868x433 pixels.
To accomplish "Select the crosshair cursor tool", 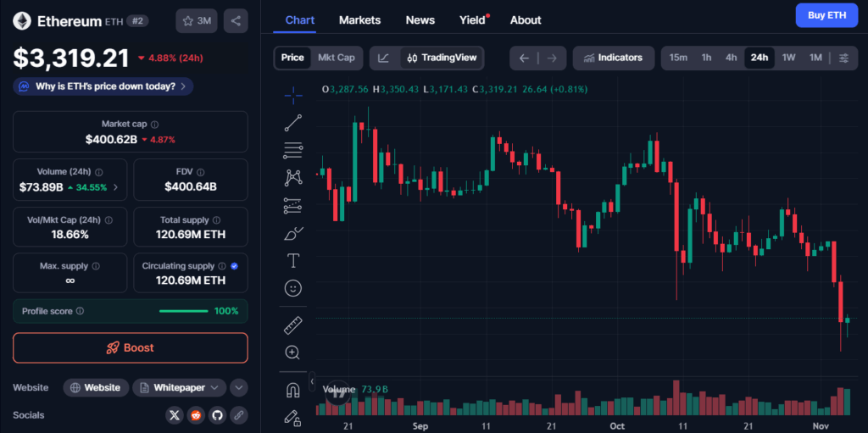I will tap(292, 95).
